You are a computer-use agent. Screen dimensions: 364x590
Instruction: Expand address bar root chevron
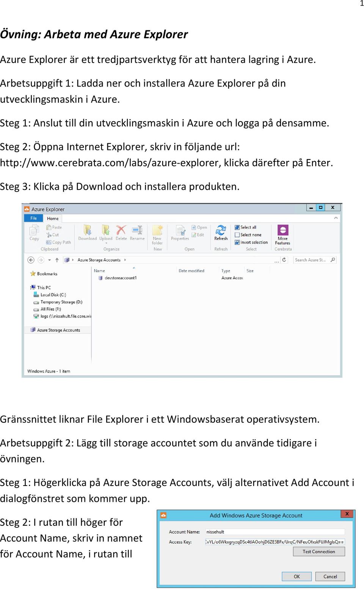[x=73, y=260]
